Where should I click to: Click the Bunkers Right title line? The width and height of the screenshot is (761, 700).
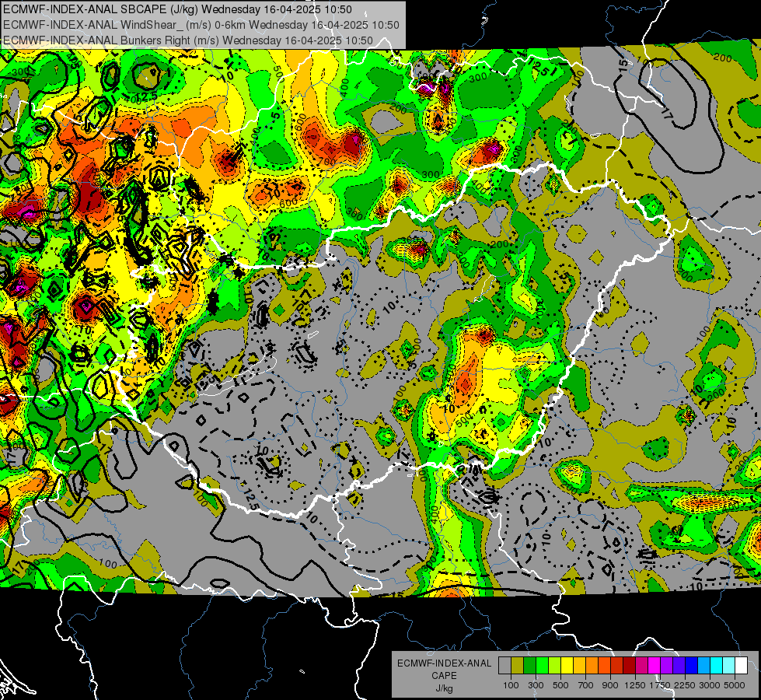pyautogui.click(x=188, y=40)
